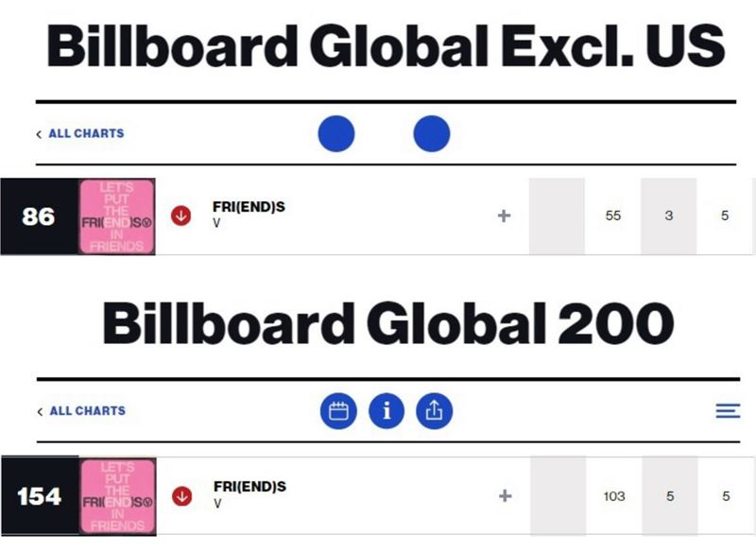Click the last week value 55
The width and height of the screenshot is (756, 552).
613,216
